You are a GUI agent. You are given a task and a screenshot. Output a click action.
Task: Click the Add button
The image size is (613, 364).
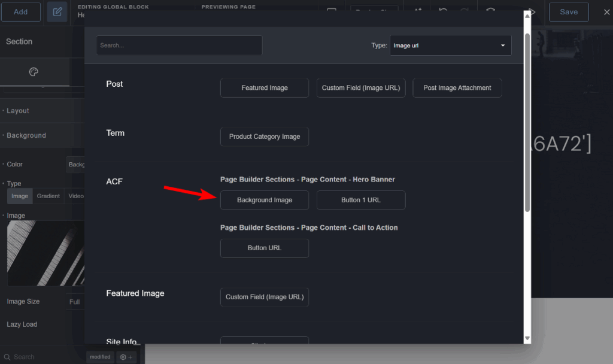coord(20,12)
